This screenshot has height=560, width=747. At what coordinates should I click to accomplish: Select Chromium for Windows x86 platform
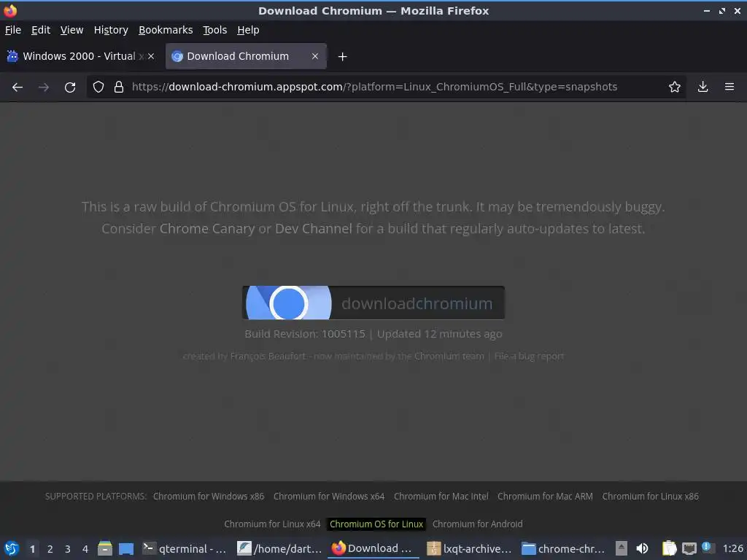point(208,496)
